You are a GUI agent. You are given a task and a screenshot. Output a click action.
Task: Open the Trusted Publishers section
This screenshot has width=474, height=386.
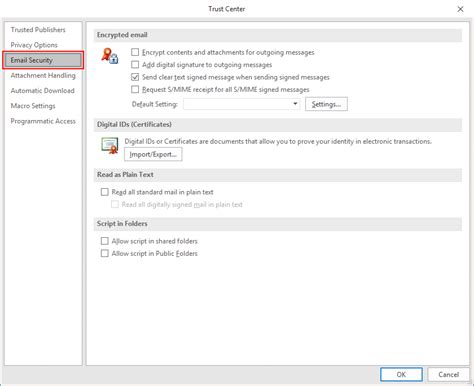pos(38,30)
